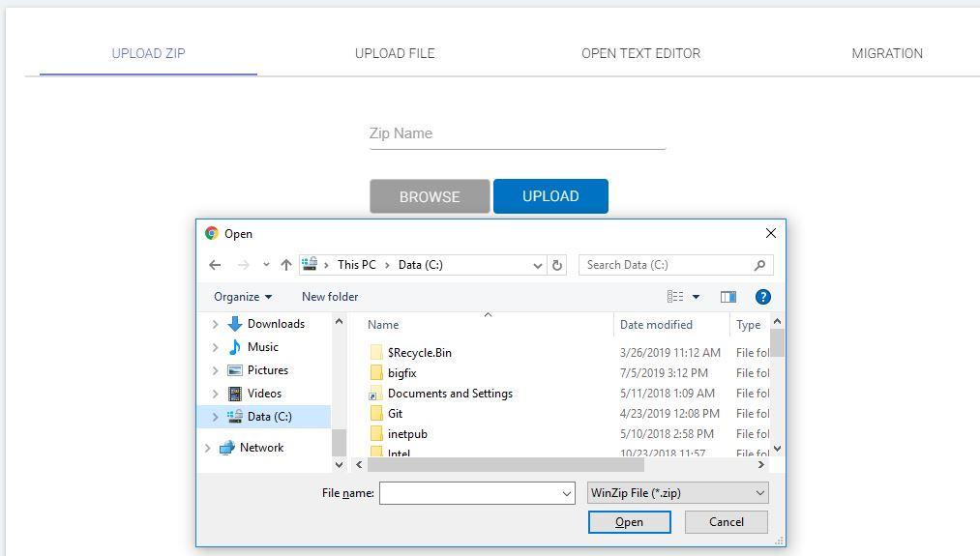Click the PC icon in address bar
The width and height of the screenshot is (980, 556).
click(x=310, y=264)
